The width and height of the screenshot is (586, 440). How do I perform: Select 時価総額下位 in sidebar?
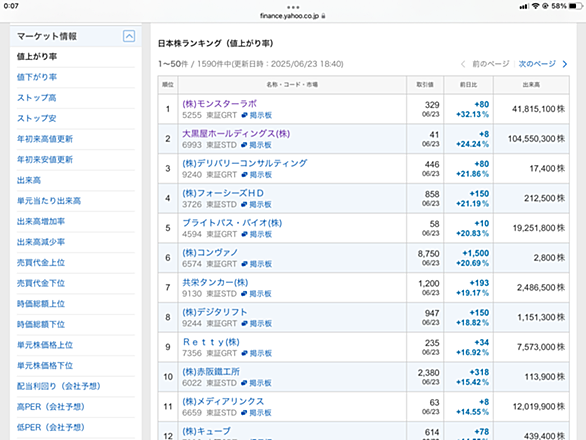pyautogui.click(x=41, y=324)
